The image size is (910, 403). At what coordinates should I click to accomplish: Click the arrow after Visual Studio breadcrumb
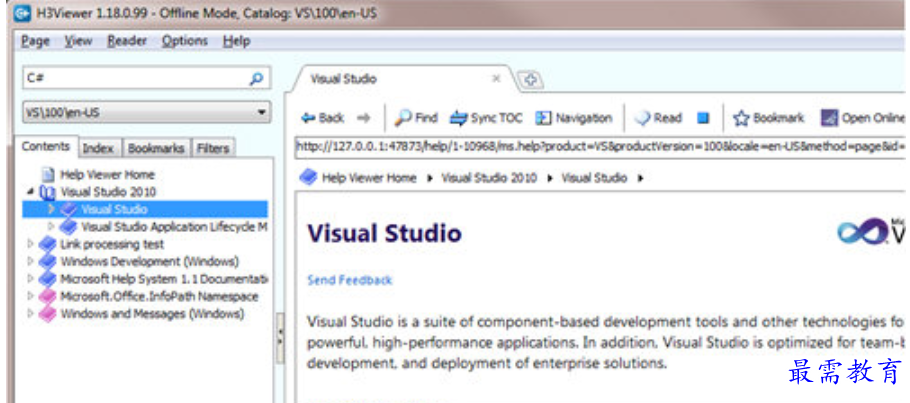pyautogui.click(x=640, y=178)
